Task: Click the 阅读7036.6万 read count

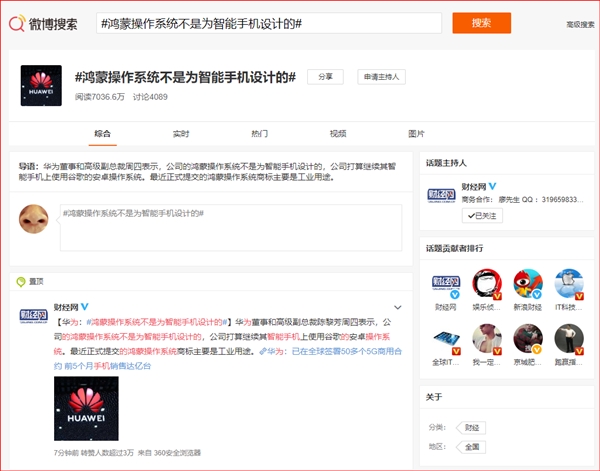Action: (x=100, y=97)
